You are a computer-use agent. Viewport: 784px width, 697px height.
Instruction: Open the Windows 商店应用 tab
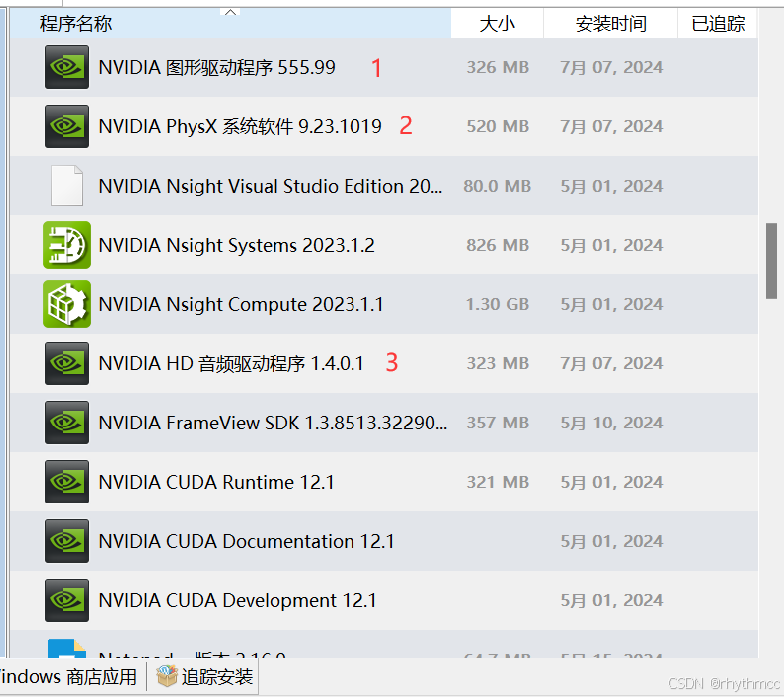point(68,677)
